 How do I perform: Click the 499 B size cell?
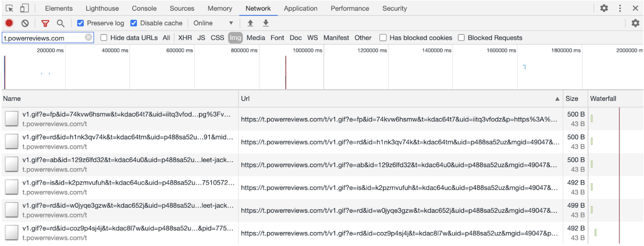pos(576,205)
